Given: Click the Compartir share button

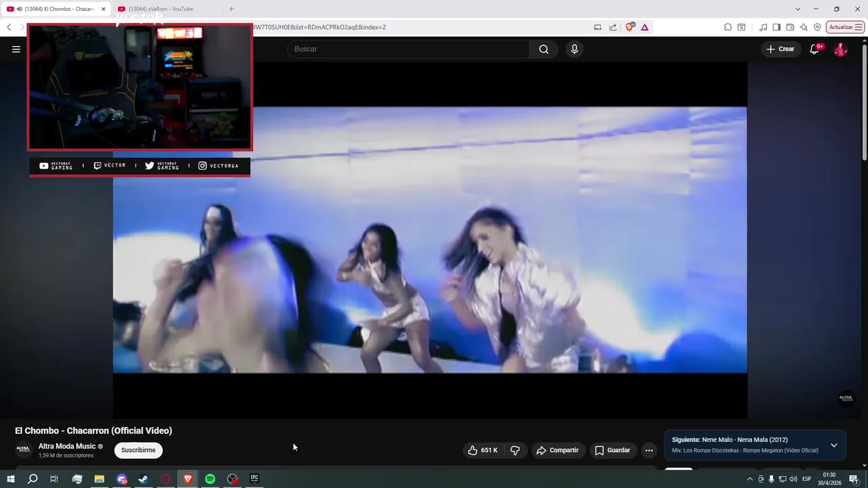Looking at the screenshot, I should tap(558, 450).
